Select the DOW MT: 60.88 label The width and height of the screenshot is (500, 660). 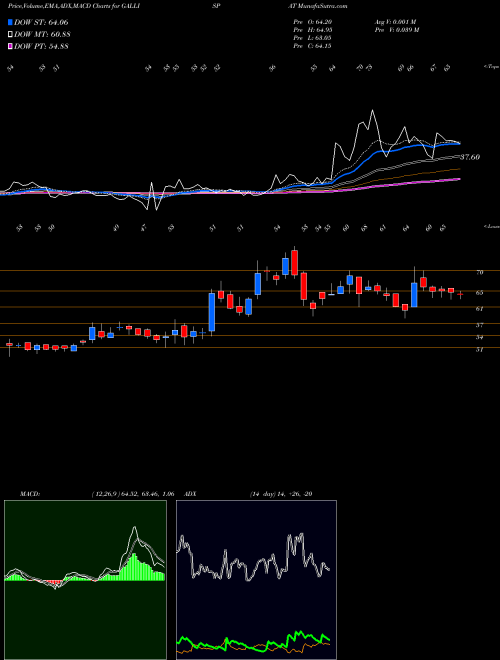pyautogui.click(x=42, y=35)
